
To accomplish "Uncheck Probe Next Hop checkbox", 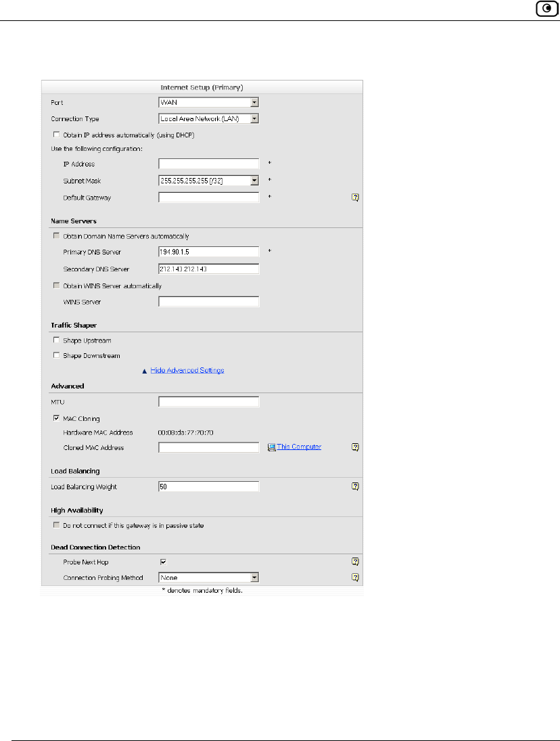I will click(164, 562).
